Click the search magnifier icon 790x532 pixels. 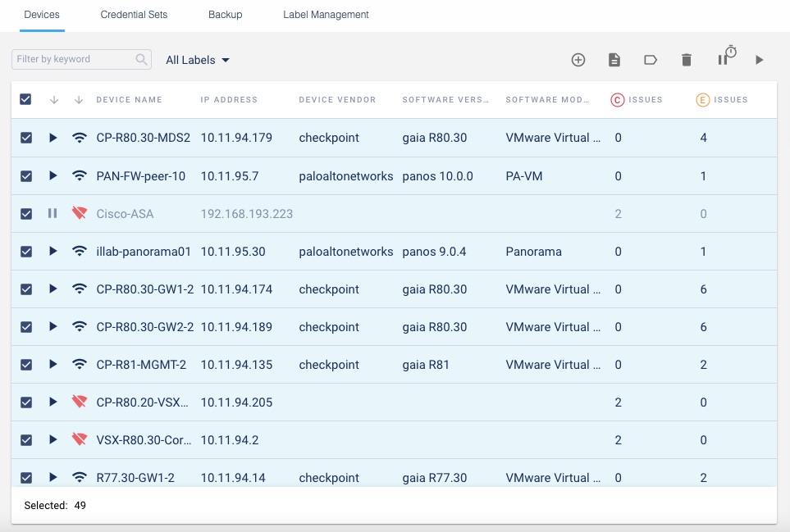(142, 59)
